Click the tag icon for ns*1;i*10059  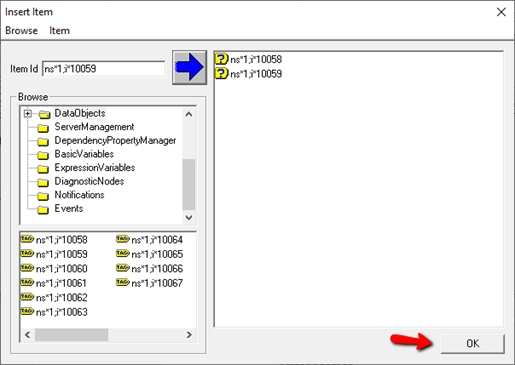click(x=27, y=253)
